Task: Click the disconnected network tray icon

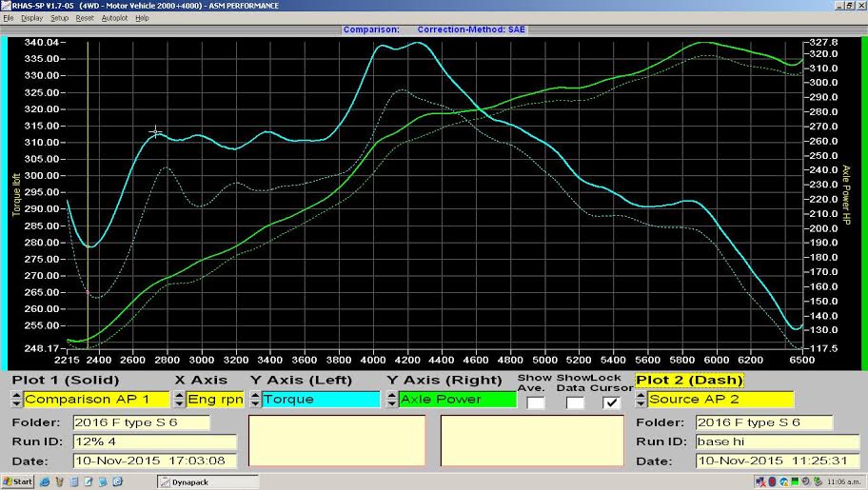Action: (760, 481)
